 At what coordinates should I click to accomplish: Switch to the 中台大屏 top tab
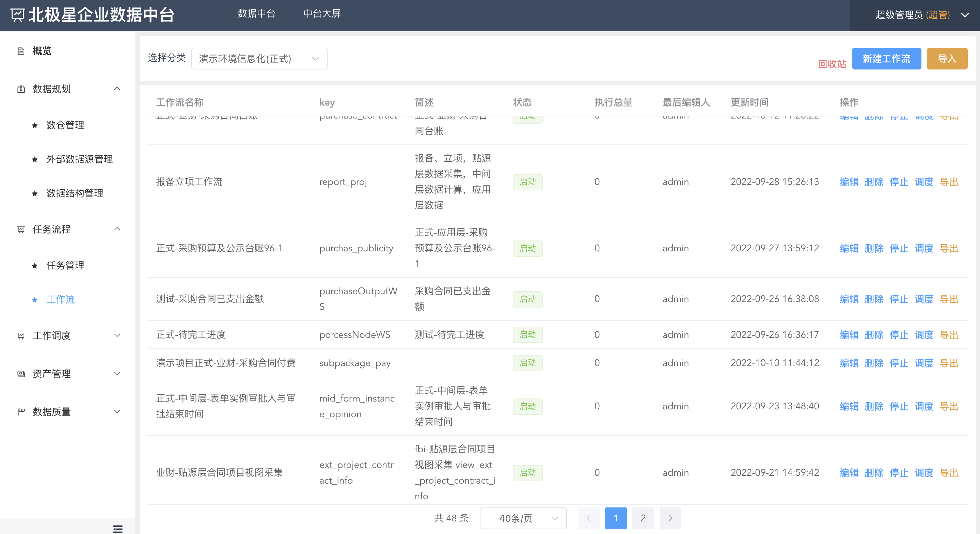tap(322, 14)
